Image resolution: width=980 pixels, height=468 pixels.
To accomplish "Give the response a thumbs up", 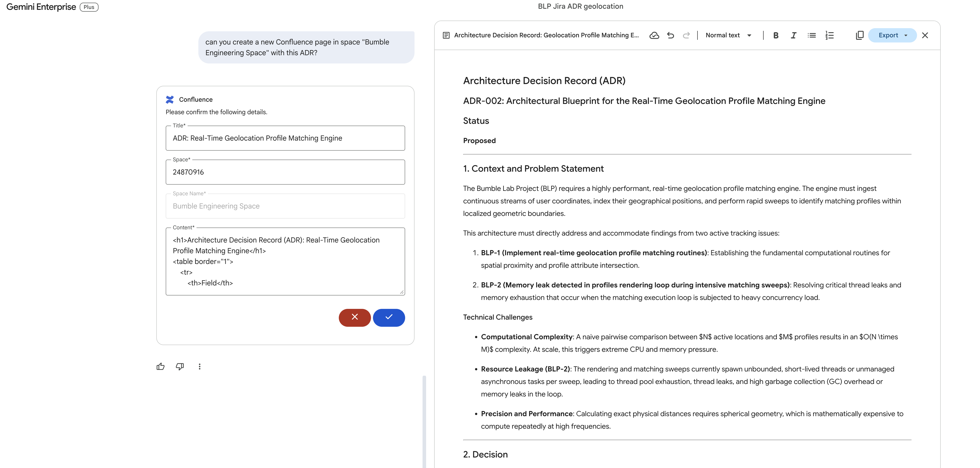I will pos(161,366).
